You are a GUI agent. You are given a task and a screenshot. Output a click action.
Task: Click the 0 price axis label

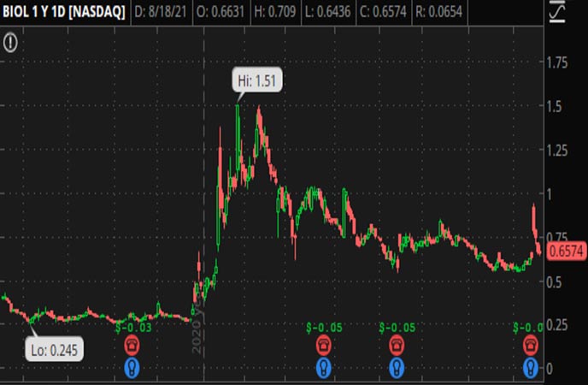[x=550, y=369]
